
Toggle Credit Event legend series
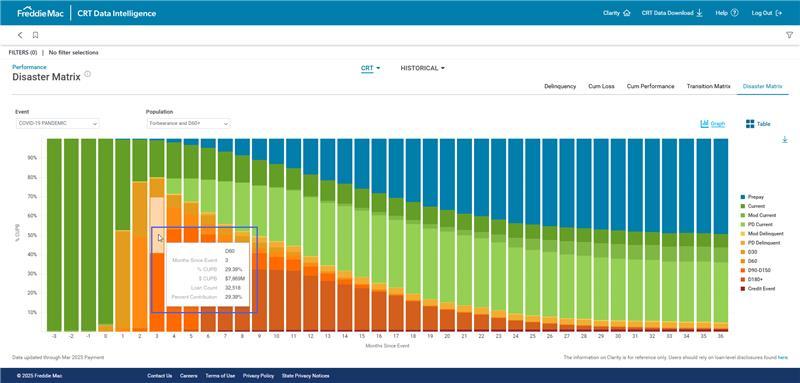pyautogui.click(x=757, y=289)
